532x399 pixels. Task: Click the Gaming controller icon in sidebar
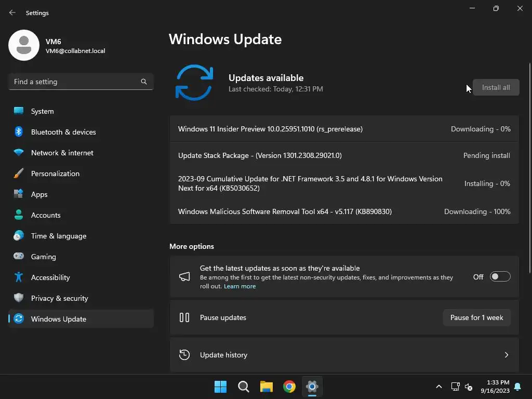[19, 256]
